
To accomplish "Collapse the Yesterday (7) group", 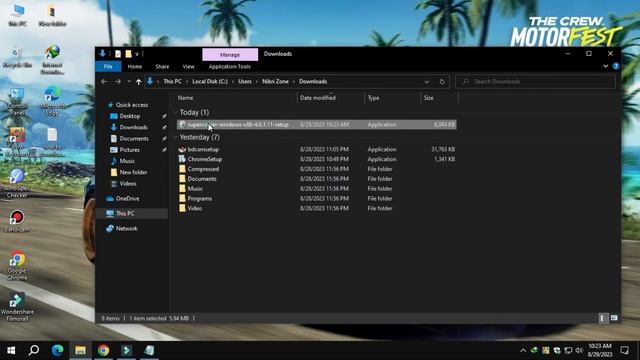I will tap(176, 137).
